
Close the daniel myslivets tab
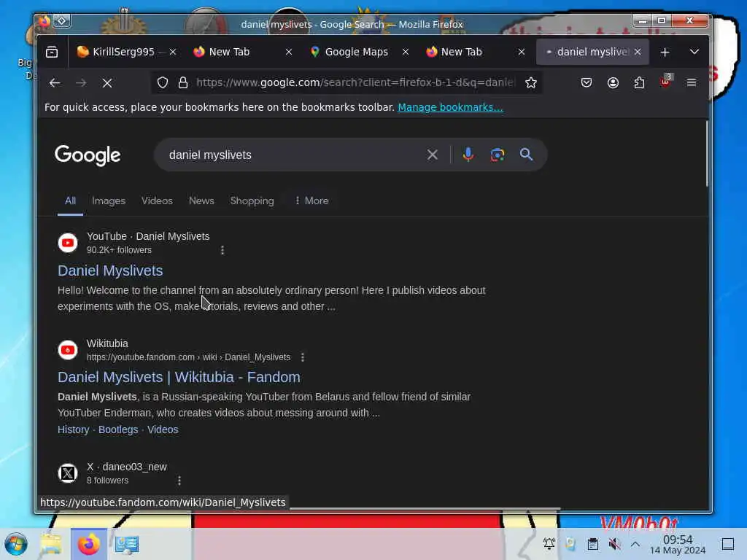[638, 52]
